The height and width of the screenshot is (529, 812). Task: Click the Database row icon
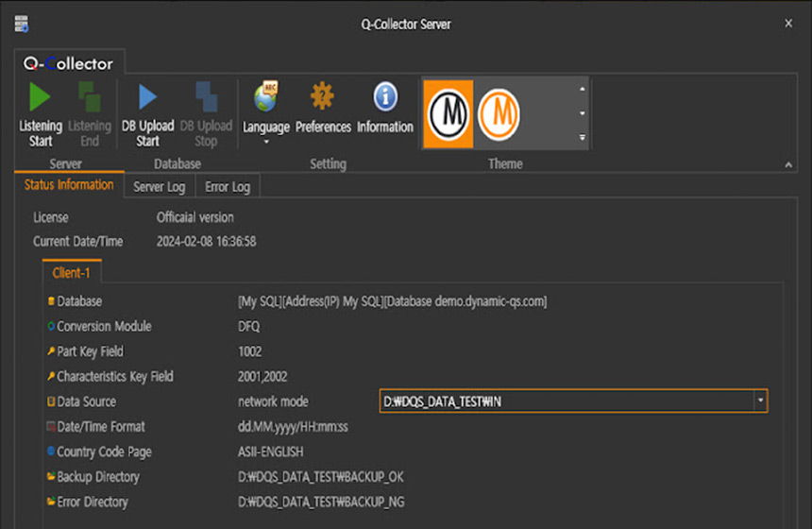click(x=51, y=301)
